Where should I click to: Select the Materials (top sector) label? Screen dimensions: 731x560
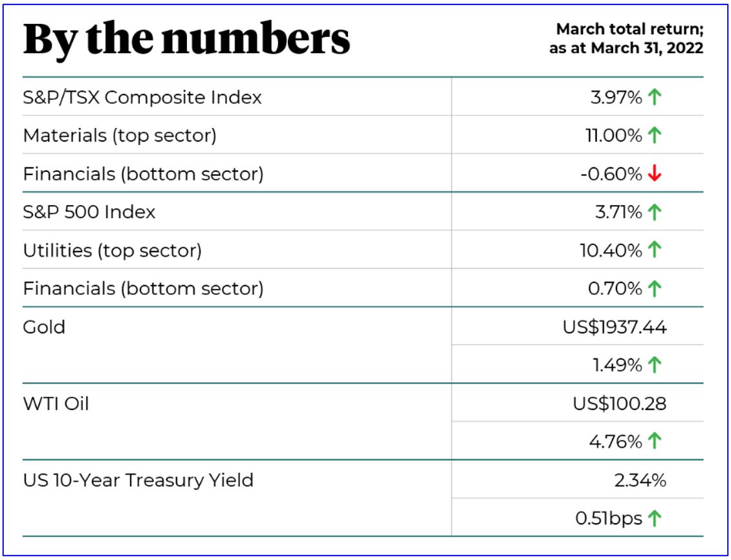click(120, 136)
